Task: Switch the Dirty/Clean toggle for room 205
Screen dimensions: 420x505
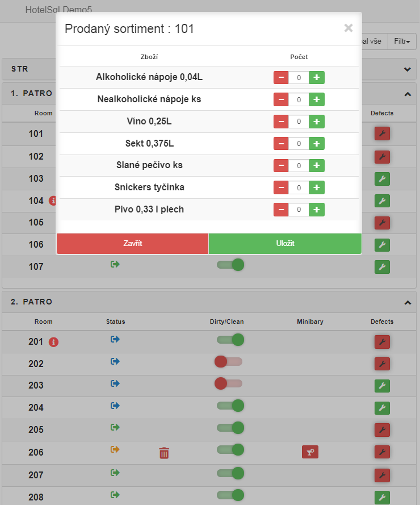Action: pyautogui.click(x=230, y=428)
